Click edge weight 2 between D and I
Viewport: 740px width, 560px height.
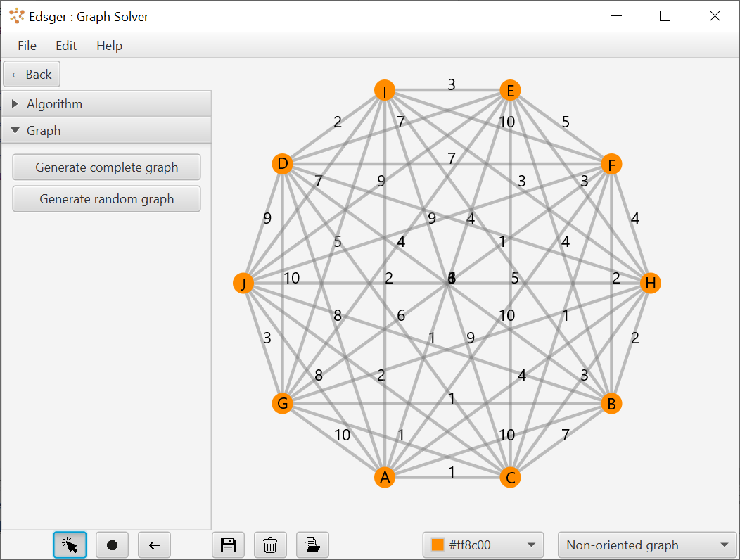(338, 122)
